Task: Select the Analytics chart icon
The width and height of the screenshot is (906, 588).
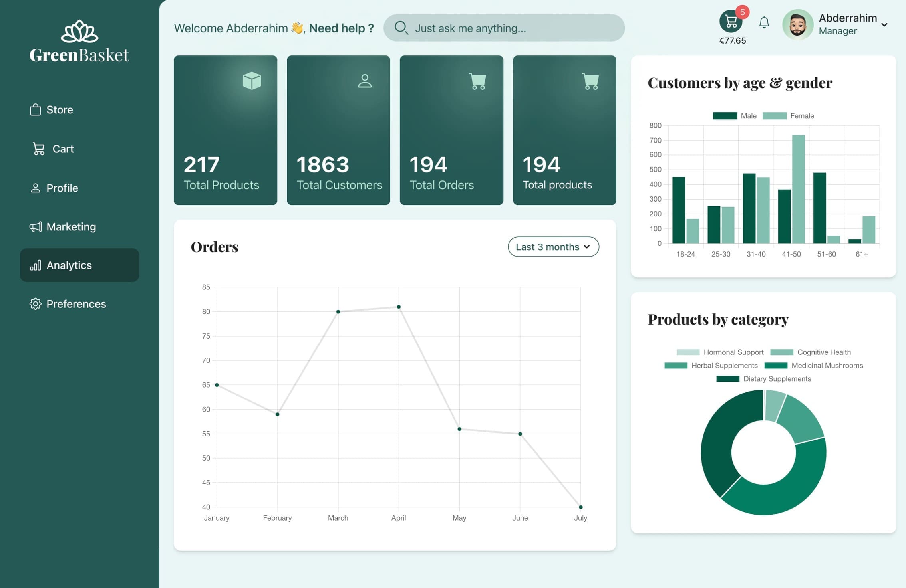Action: point(36,265)
